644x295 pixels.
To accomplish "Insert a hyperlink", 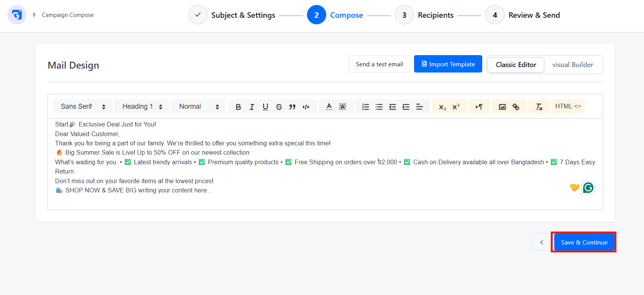I will (516, 107).
